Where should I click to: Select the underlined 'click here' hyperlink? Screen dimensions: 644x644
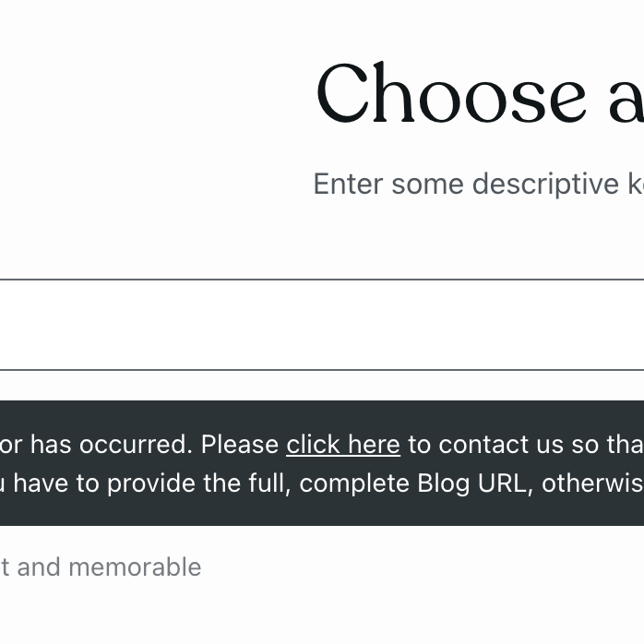click(342, 445)
